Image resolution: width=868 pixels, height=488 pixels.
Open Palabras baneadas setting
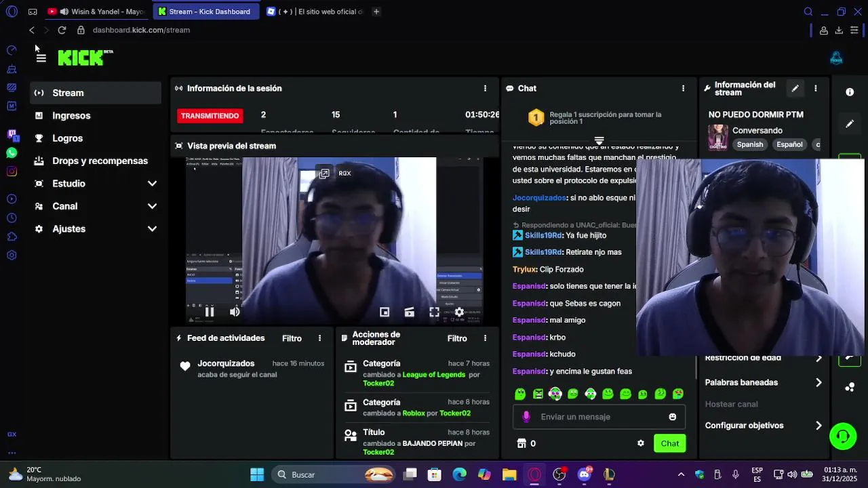(764, 382)
